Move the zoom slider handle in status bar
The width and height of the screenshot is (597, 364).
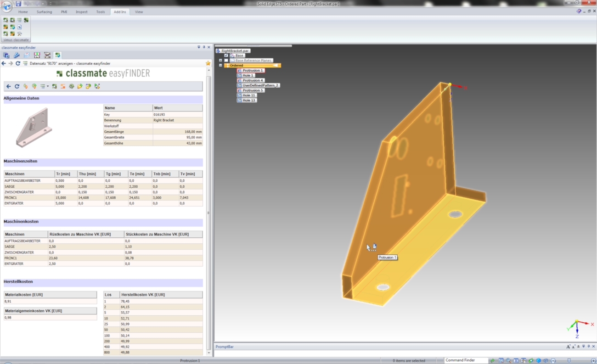[569, 361]
